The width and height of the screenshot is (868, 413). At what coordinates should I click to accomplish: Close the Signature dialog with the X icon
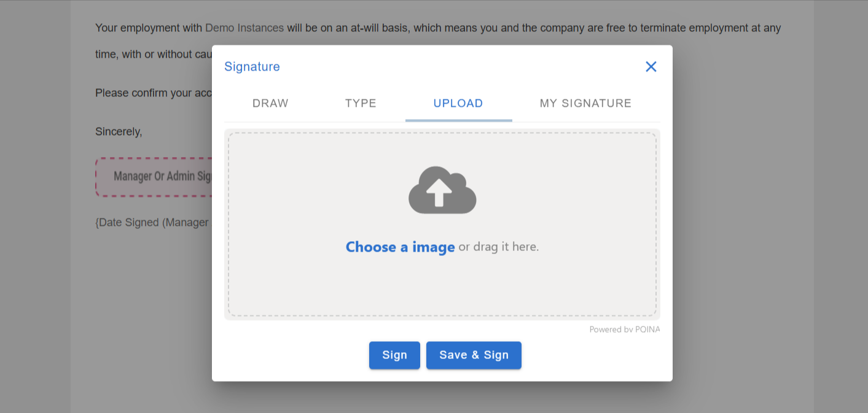[x=651, y=67]
